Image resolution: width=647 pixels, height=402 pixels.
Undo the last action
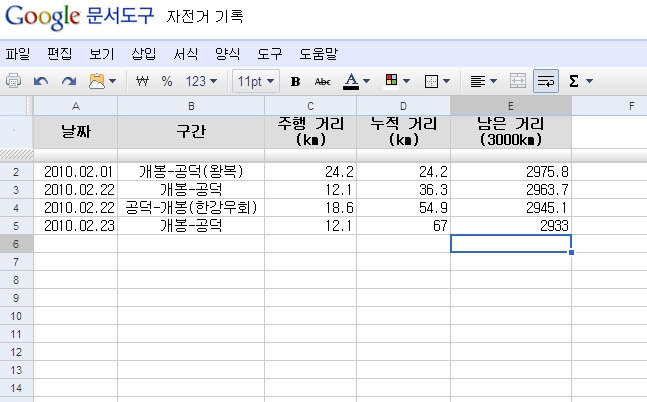pos(41,81)
